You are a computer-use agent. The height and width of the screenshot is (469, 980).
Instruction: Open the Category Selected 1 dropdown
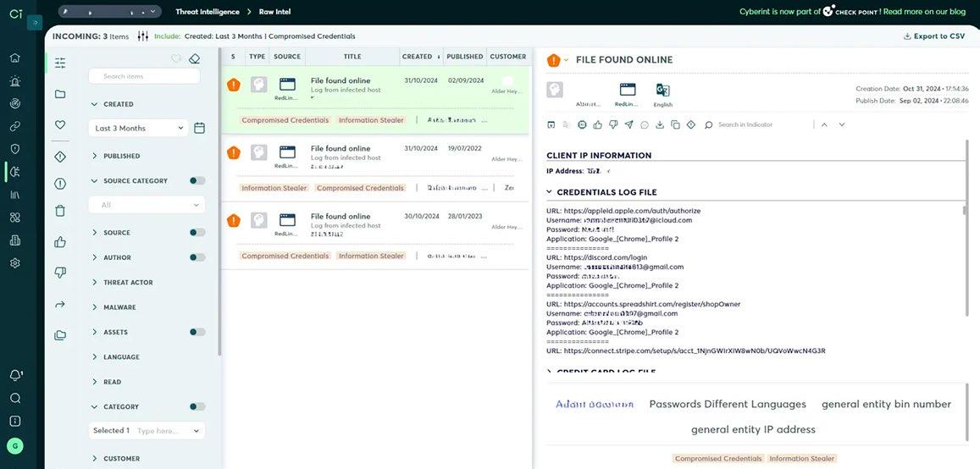147,430
